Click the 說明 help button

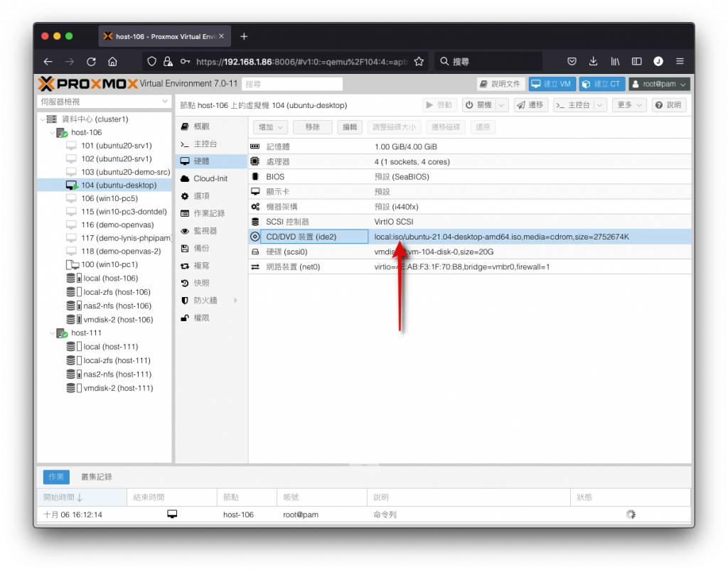point(668,105)
